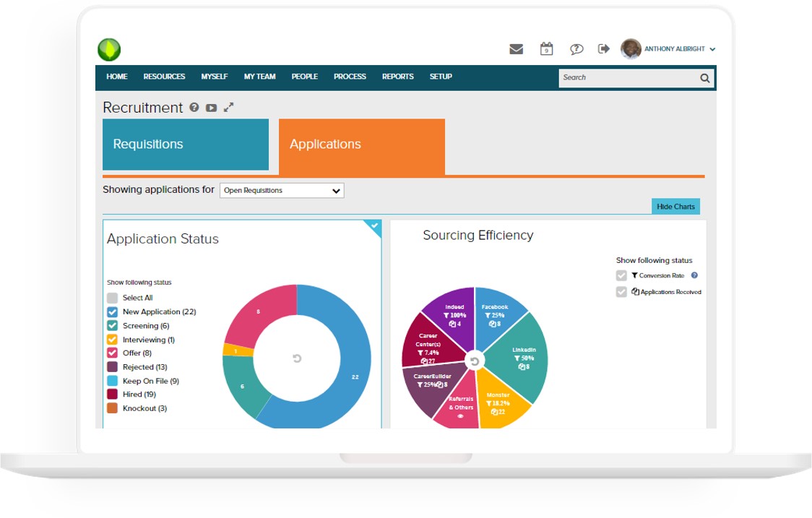Open the MY TEAM menu
Viewport: 812px width, 518px height.
[259, 77]
